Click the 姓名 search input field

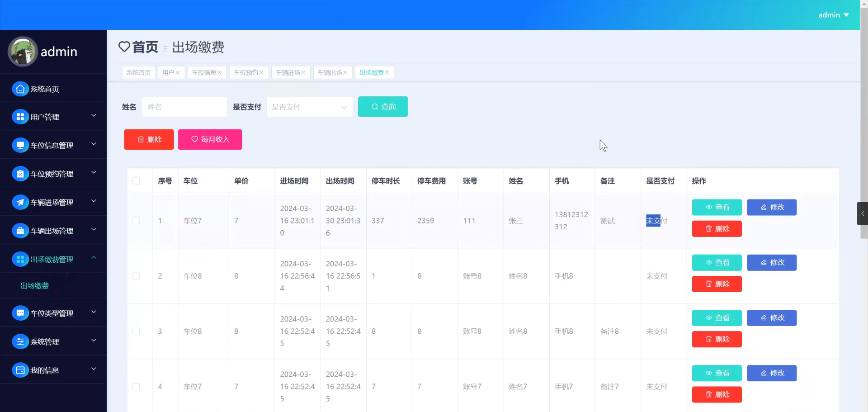pyautogui.click(x=184, y=107)
